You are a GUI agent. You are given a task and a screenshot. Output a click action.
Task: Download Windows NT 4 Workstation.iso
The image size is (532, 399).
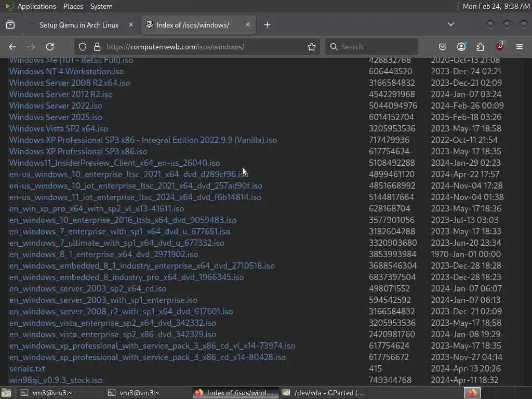coord(66,72)
